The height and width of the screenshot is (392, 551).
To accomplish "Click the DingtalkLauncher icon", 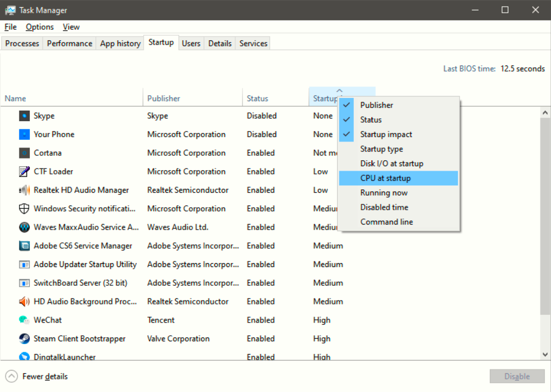I will point(24,356).
